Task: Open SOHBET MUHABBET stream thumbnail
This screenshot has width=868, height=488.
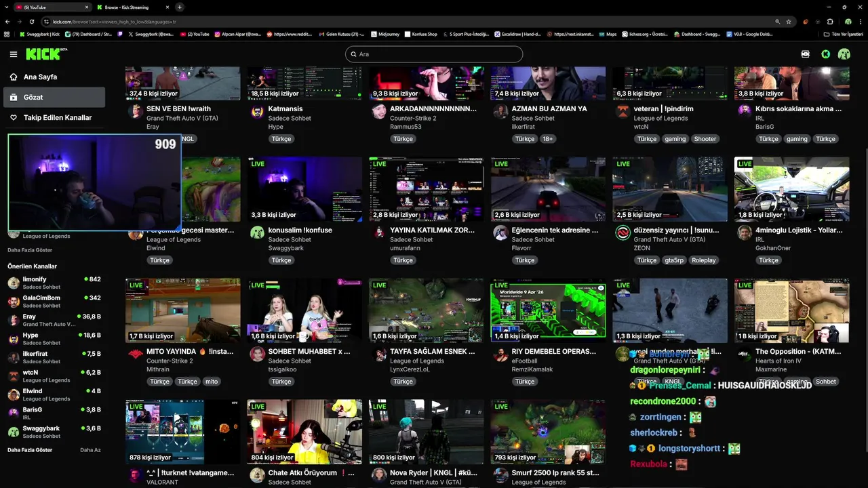Action: pos(304,310)
